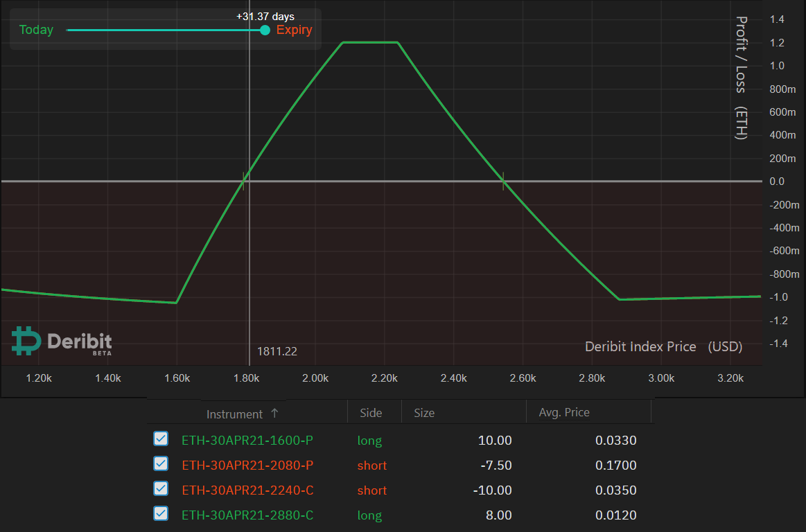Click the Avg. Price column header

564,413
